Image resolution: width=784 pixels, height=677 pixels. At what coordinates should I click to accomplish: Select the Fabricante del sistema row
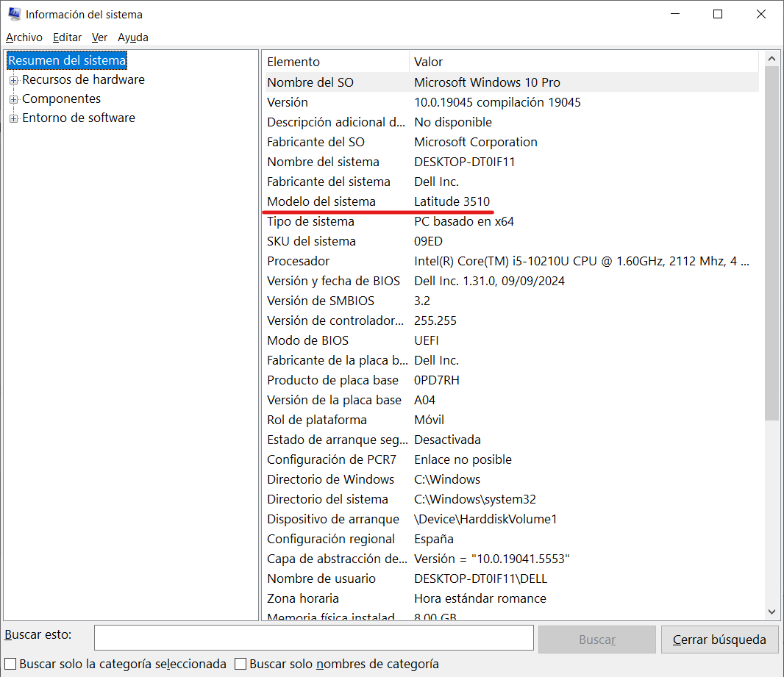pos(511,182)
